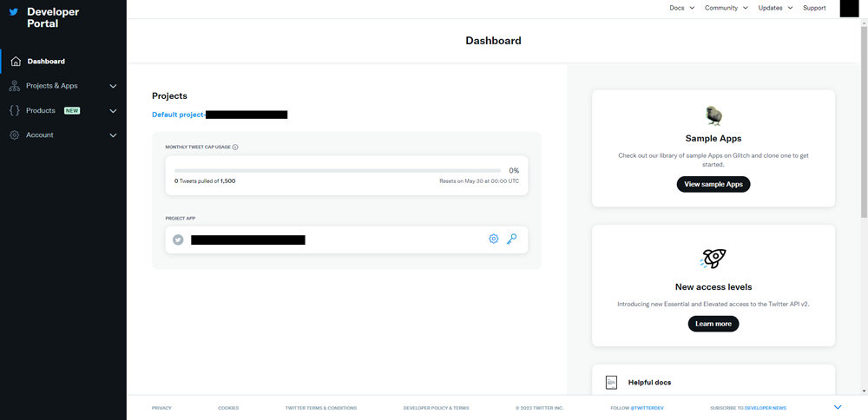The width and height of the screenshot is (868, 420).
Task: Open app settings gear icon in Project App
Action: tap(493, 239)
